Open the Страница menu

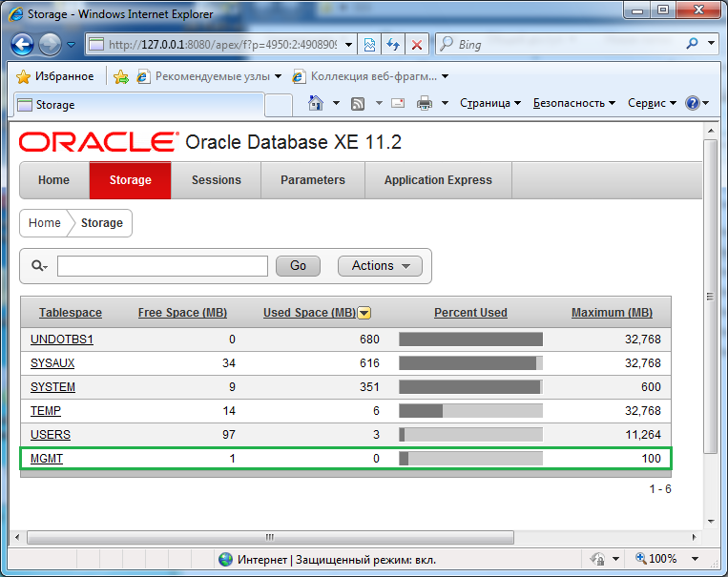(490, 103)
